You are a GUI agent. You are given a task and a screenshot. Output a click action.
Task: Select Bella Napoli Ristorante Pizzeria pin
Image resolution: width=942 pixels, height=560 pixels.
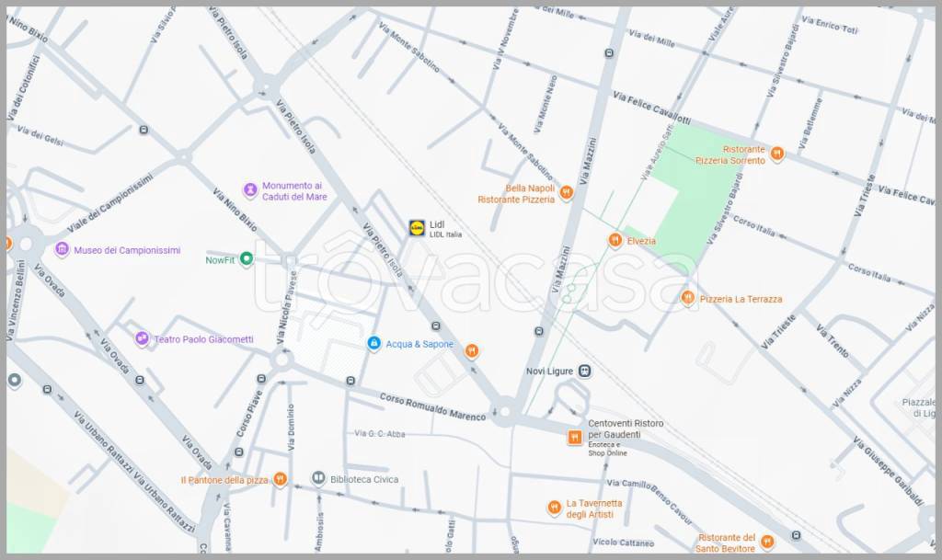[566, 193]
